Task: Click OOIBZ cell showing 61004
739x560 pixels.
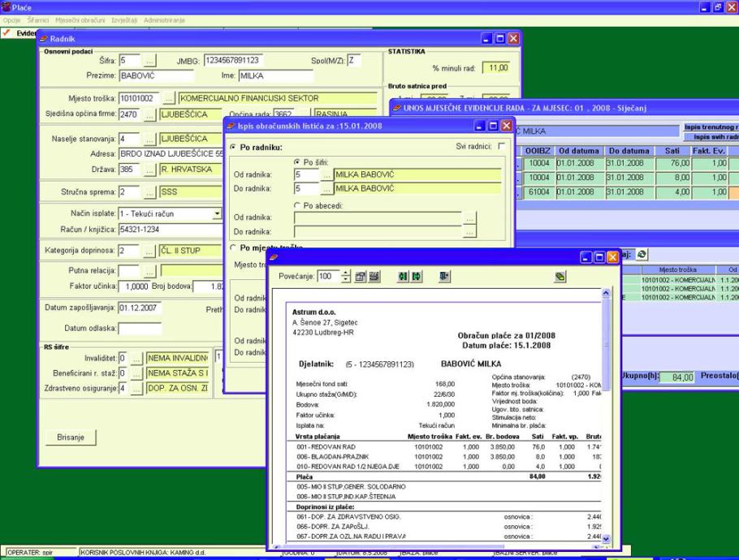Action: pos(538,192)
